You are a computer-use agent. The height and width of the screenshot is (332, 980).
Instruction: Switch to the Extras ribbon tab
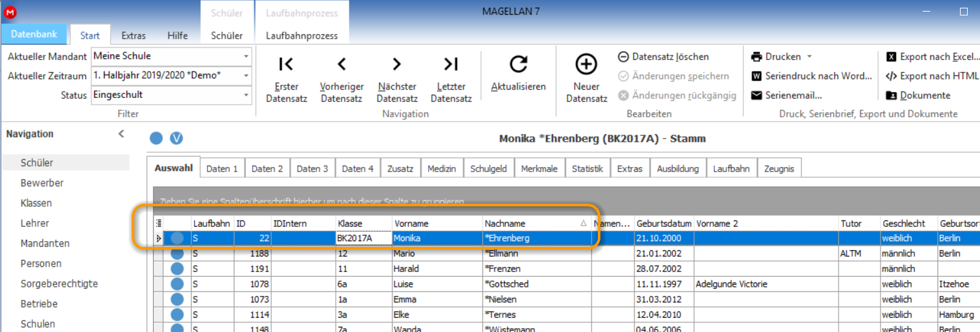coord(134,35)
